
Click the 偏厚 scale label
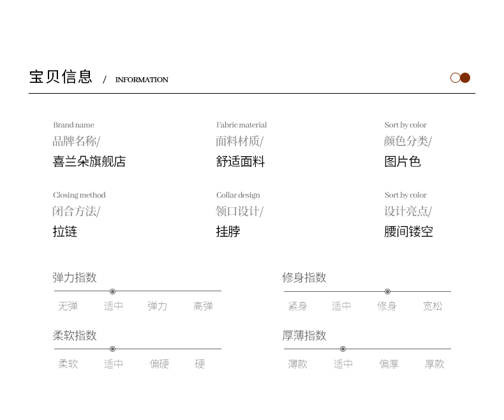(x=389, y=364)
